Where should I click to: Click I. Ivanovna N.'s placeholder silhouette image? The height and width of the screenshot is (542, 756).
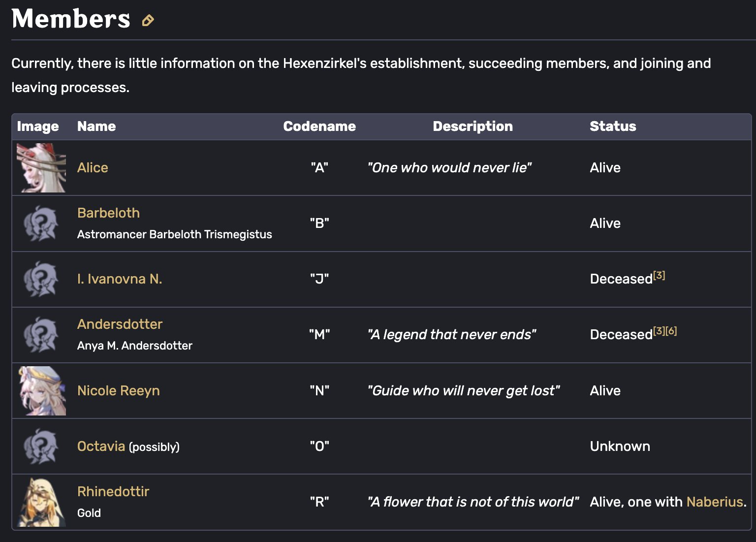click(41, 279)
